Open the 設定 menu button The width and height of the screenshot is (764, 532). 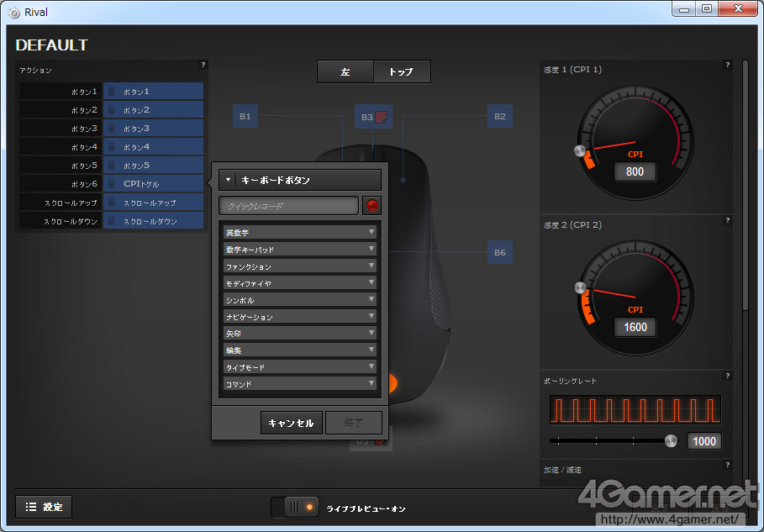44,507
